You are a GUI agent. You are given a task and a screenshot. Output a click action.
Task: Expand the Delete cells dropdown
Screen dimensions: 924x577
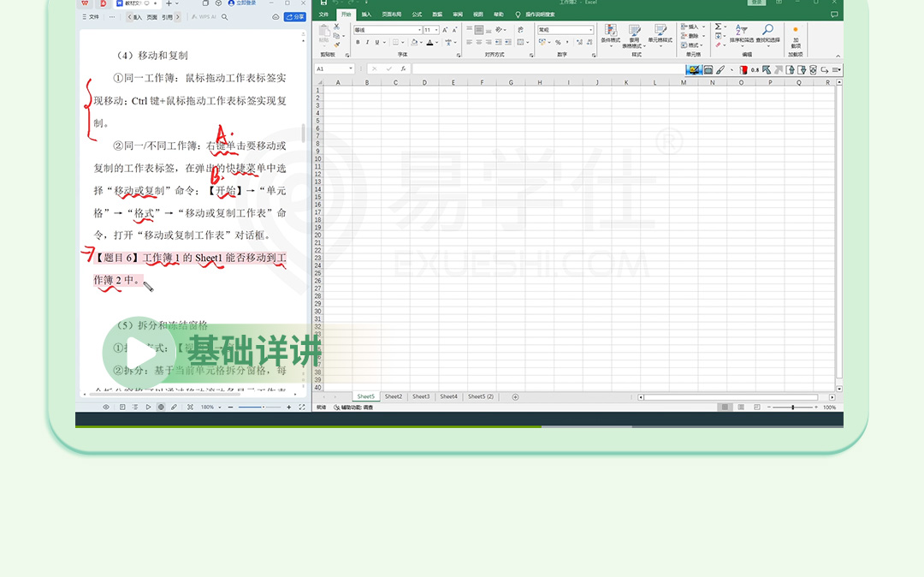click(x=703, y=36)
